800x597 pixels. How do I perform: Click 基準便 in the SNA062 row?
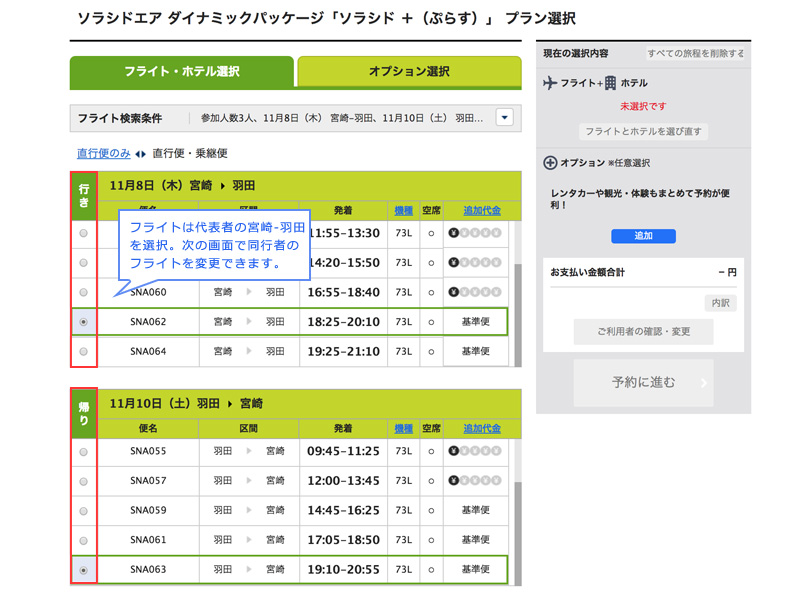[476, 322]
